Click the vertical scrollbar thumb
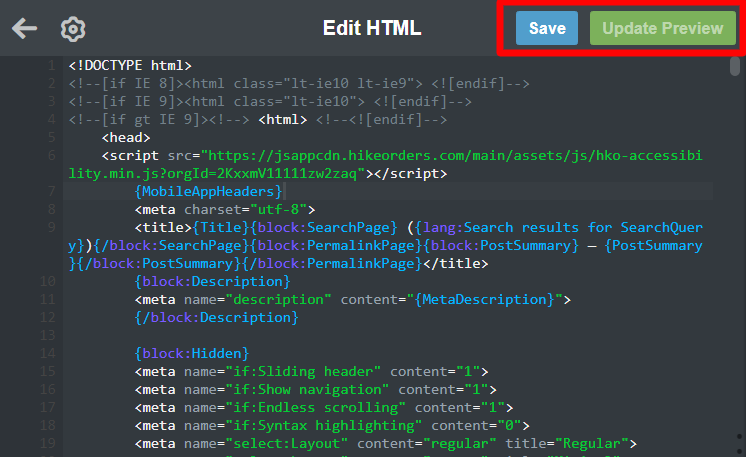 735,66
